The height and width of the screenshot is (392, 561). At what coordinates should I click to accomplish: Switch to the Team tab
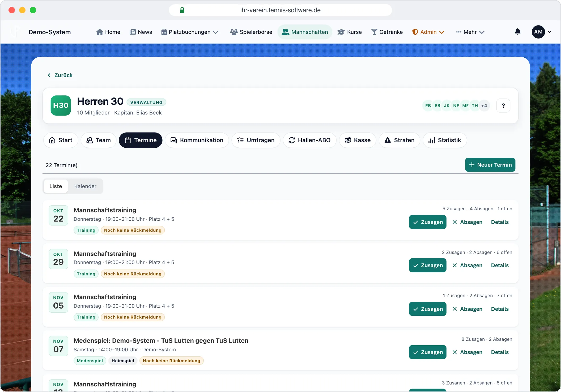coord(98,140)
